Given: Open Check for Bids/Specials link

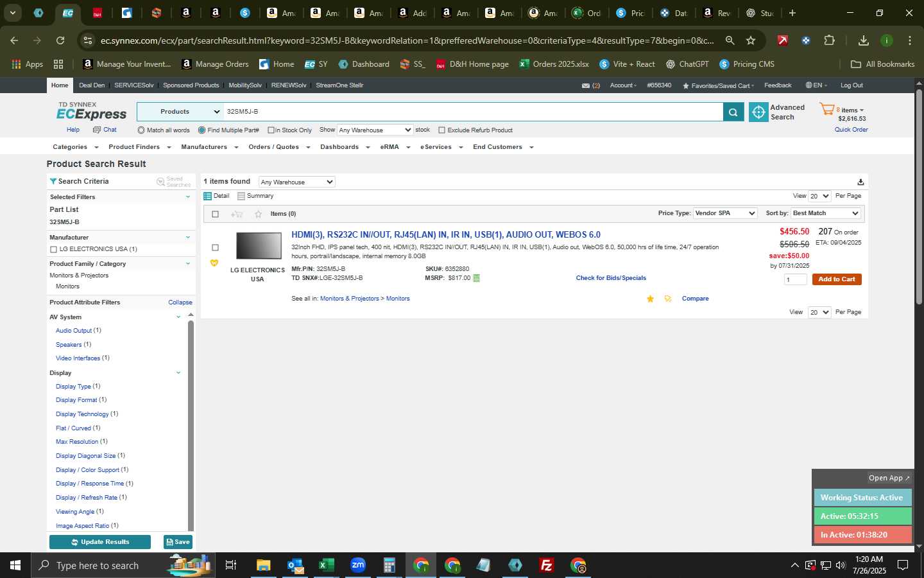Looking at the screenshot, I should tap(611, 278).
